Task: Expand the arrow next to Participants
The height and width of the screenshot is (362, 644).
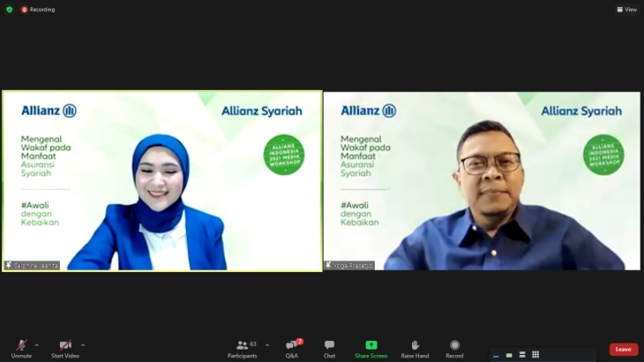Action: [x=267, y=345]
